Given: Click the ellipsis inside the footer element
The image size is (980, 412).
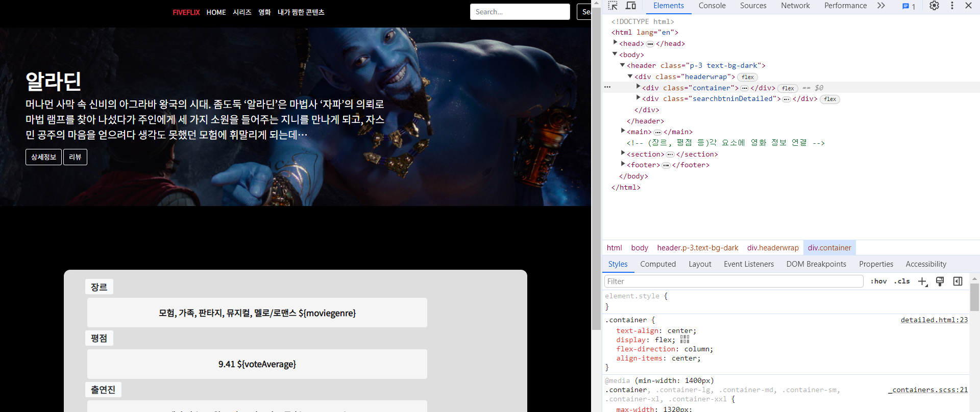Looking at the screenshot, I should (666, 165).
